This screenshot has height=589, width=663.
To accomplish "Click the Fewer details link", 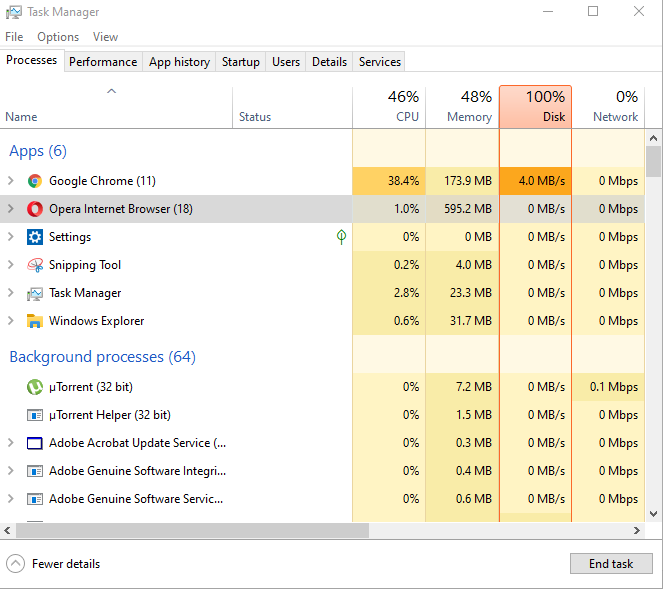I will (66, 564).
